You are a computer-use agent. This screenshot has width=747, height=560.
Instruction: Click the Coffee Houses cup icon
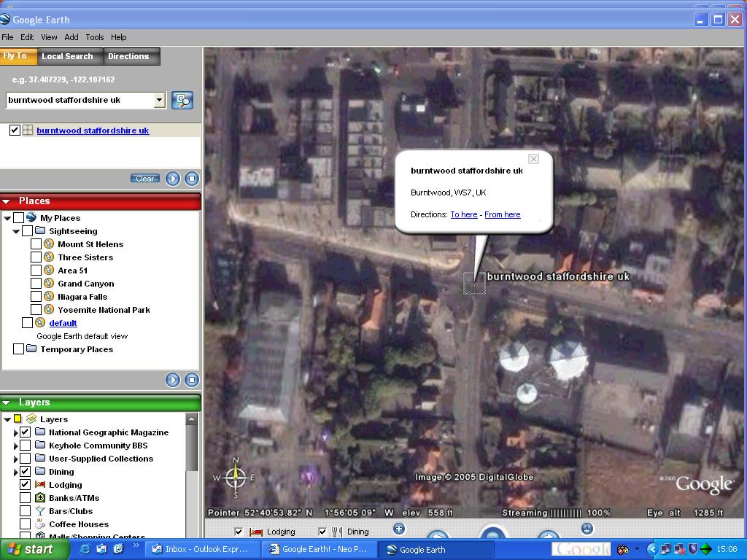click(40, 524)
